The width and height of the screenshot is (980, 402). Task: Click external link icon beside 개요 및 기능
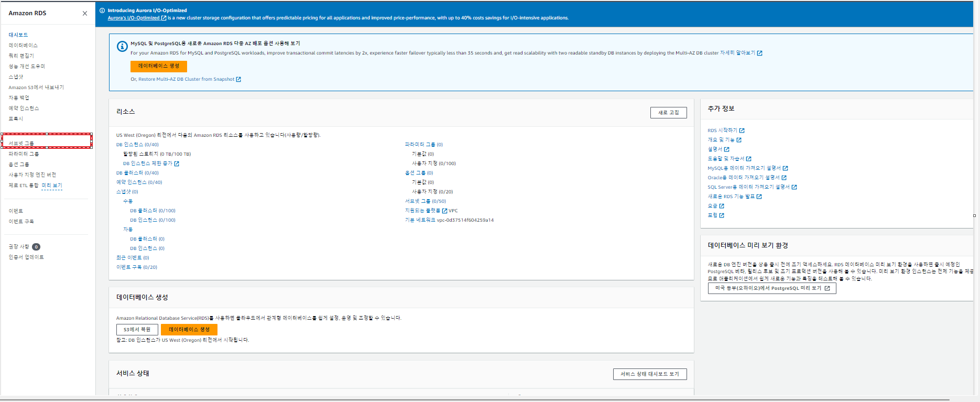pyautogui.click(x=739, y=140)
